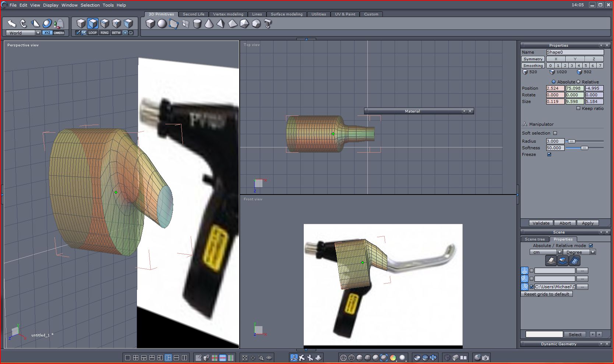
Task: Switch to object selection mode cube
Action: point(81,24)
